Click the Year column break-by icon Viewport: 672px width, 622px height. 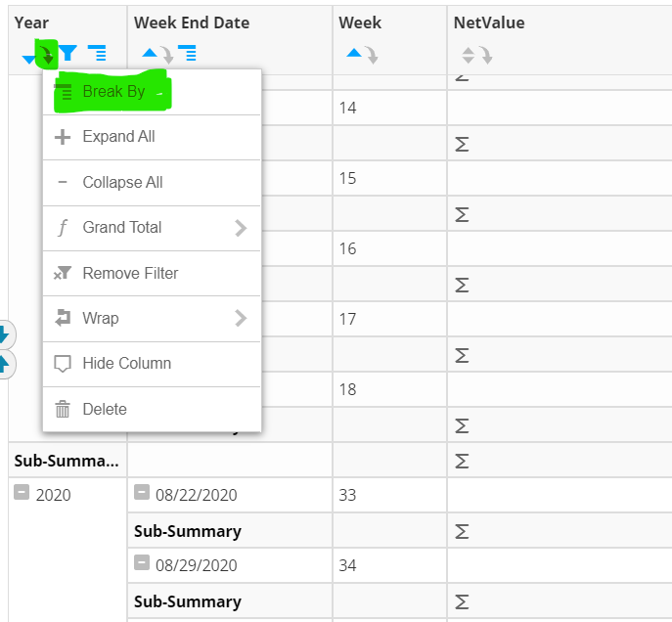pos(97,53)
